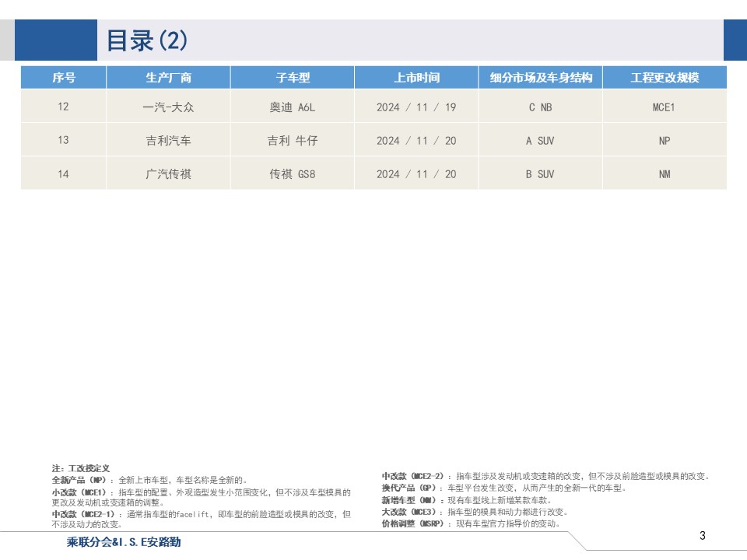This screenshot has height=560, width=747.
Task: Click the footer 乘联分会&I.S.E安路勤
Action: coord(124,542)
